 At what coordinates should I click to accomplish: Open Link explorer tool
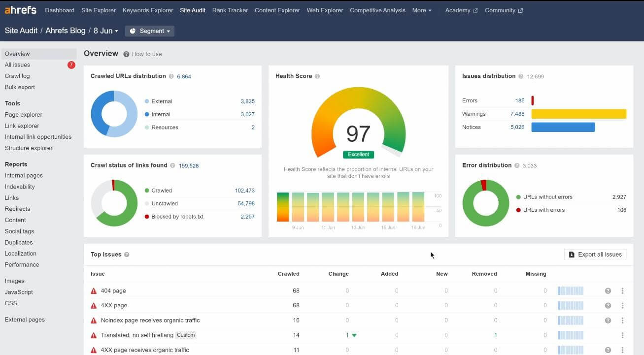[22, 126]
